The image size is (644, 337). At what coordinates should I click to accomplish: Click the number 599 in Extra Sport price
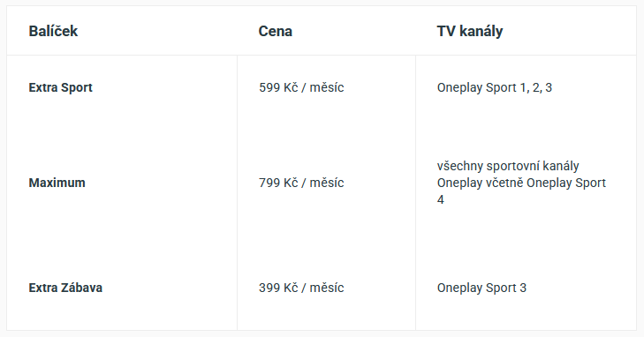tap(269, 87)
